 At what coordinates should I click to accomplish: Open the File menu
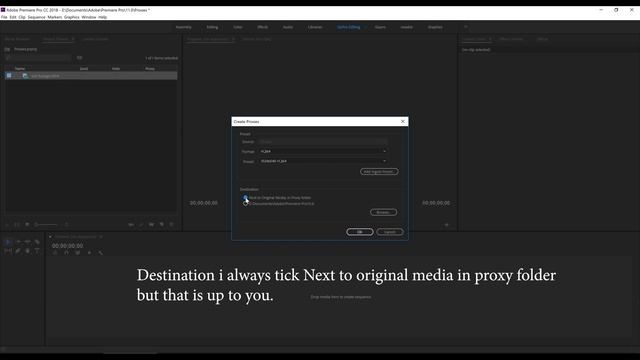point(4,17)
